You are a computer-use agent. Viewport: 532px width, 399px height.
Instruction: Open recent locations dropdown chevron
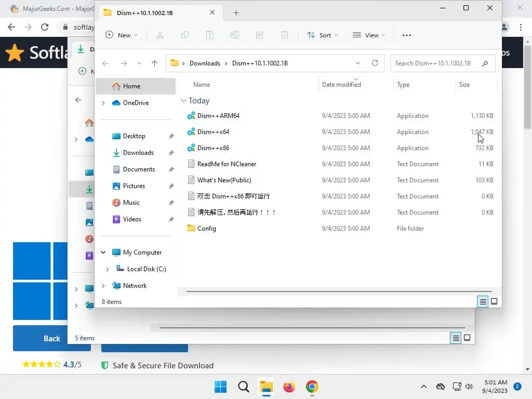tap(139, 63)
